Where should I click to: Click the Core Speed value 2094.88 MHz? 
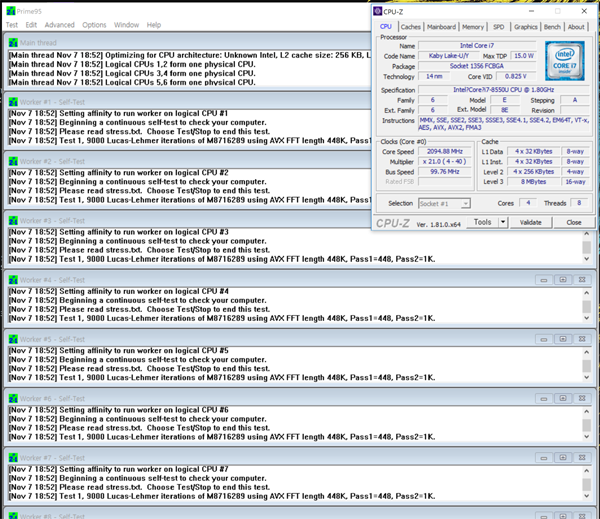point(445,152)
